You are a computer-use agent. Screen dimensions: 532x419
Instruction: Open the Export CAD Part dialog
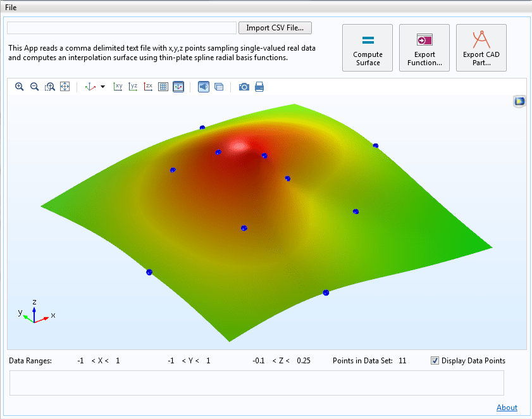(x=481, y=47)
